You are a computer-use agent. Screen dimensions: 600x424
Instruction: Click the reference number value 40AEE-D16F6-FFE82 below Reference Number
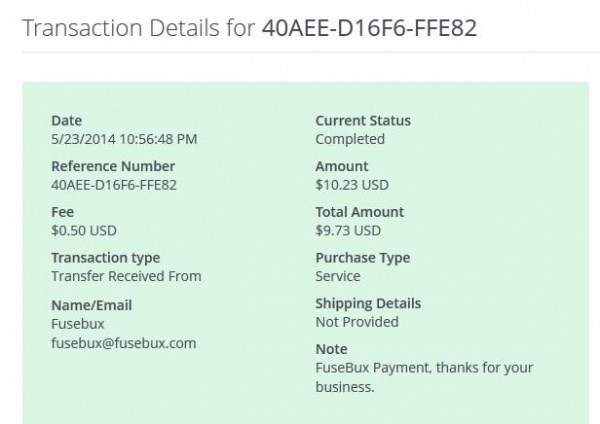tap(113, 185)
